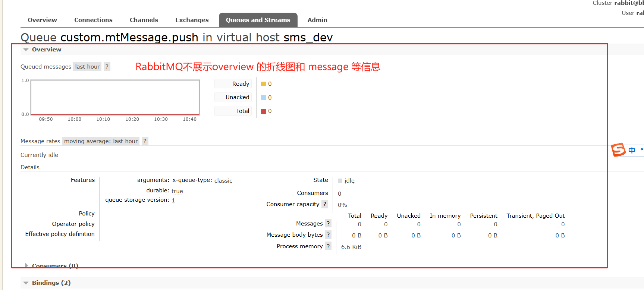Go to the Channels tab

click(144, 20)
